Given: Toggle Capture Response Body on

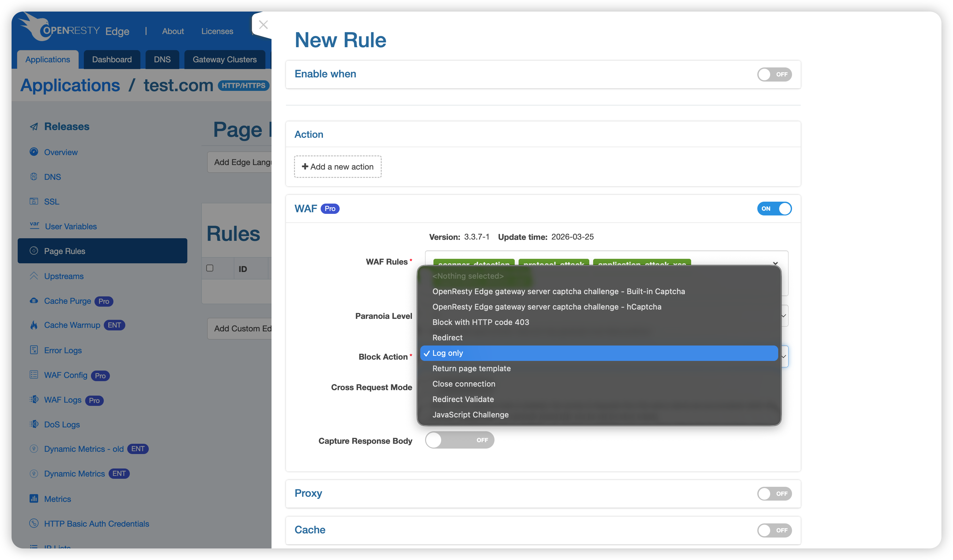Looking at the screenshot, I should click(x=459, y=440).
